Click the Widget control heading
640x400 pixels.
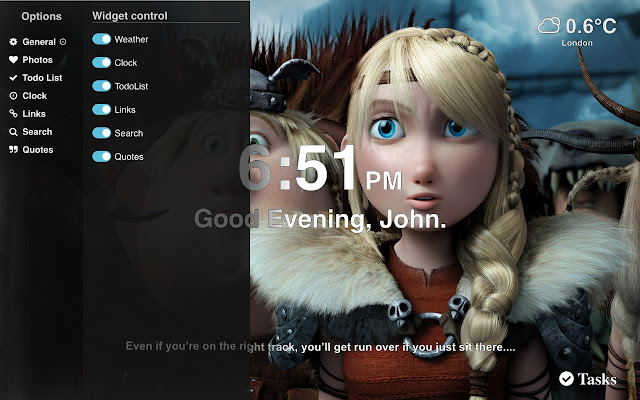(x=129, y=16)
